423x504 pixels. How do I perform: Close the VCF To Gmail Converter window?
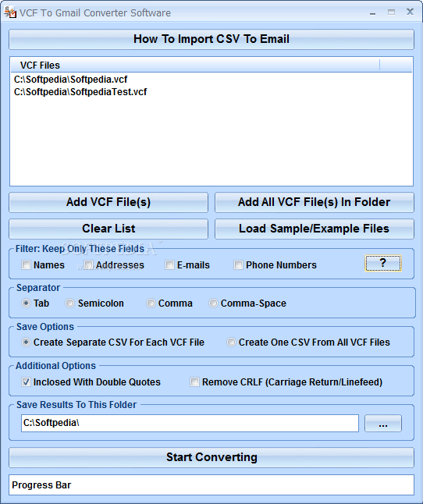tap(410, 12)
